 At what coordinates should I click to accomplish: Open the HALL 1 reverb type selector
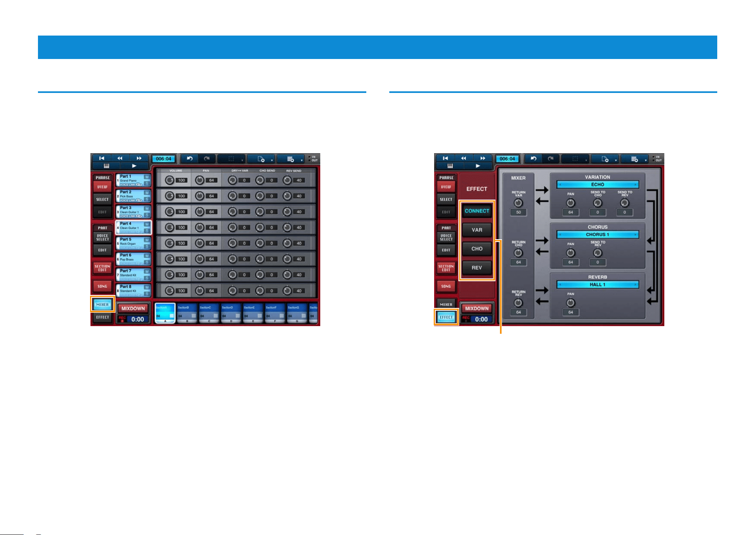coord(598,285)
